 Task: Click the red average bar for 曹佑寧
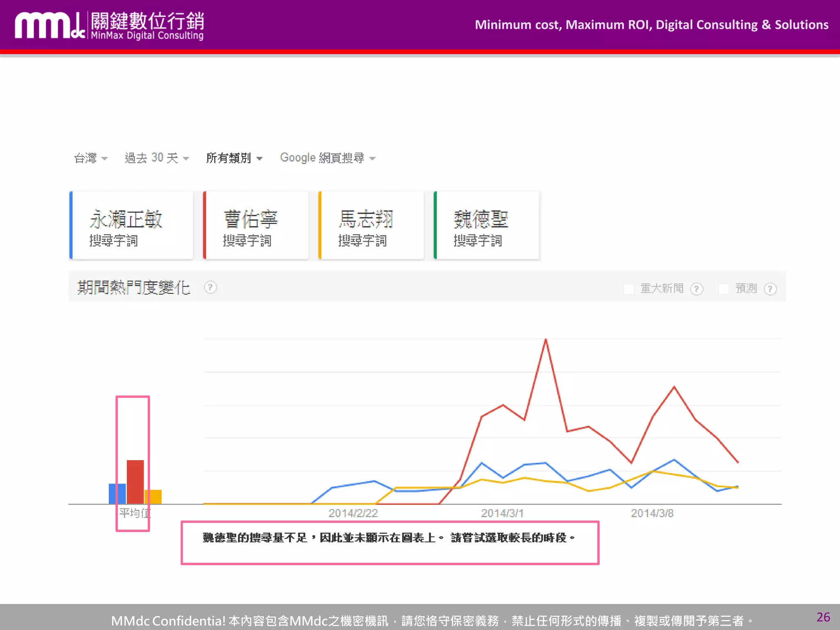click(135, 482)
